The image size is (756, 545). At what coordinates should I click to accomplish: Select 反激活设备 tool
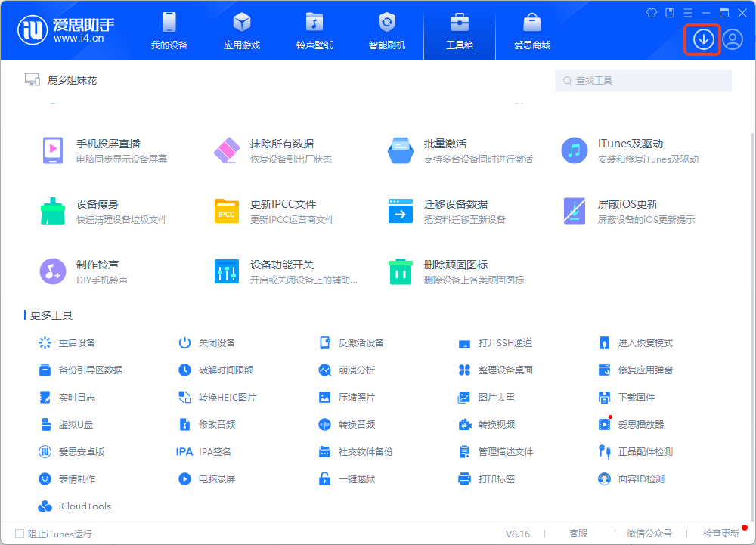tap(352, 342)
